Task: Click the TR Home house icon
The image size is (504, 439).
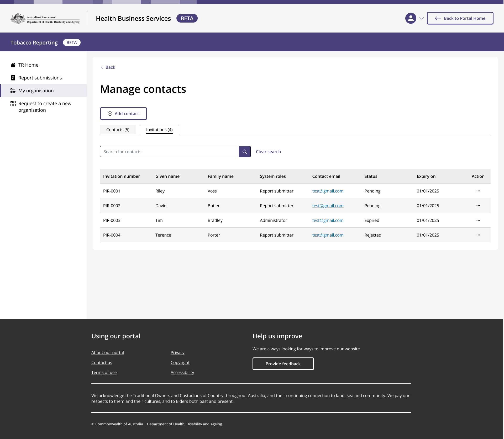Action: point(13,65)
